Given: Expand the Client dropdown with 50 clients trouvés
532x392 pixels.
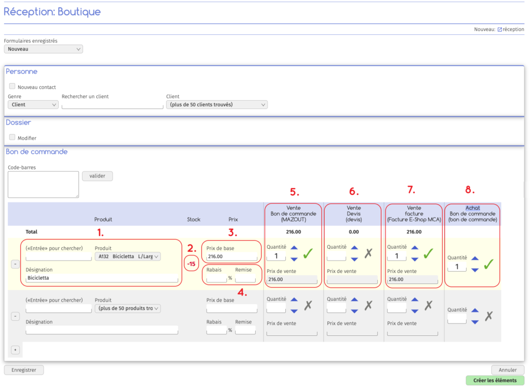Looking at the screenshot, I should [x=217, y=104].
